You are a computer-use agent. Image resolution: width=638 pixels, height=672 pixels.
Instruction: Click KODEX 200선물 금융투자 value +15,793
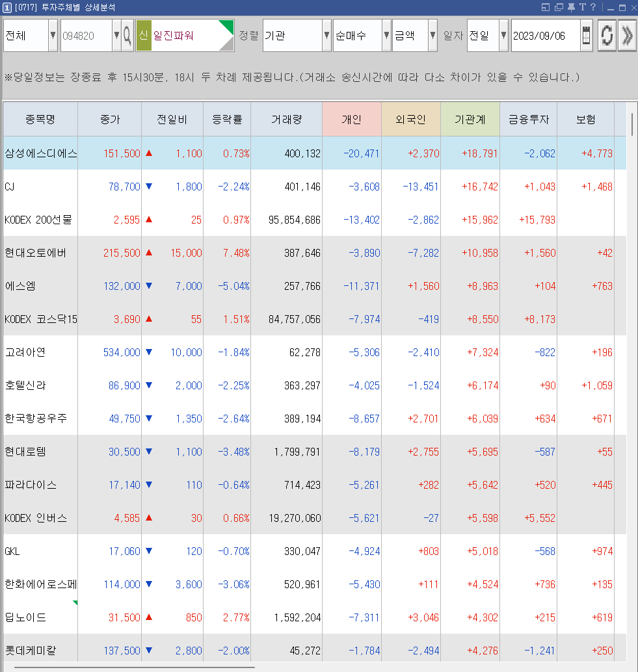coord(537,220)
